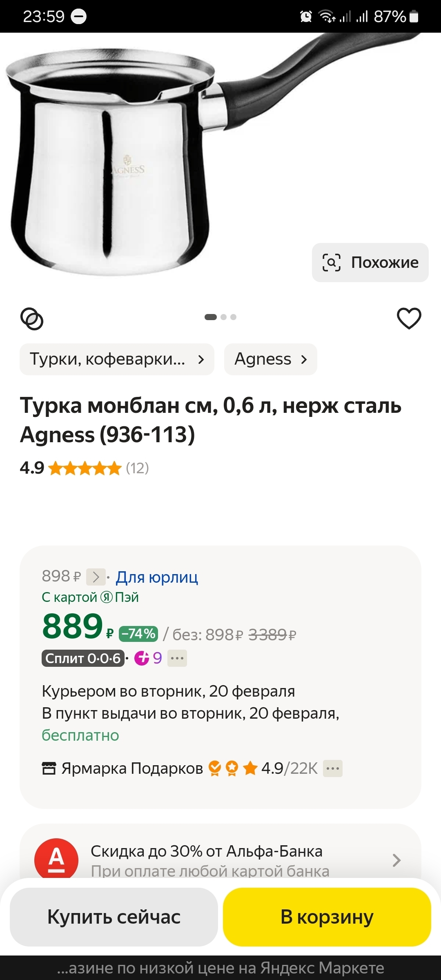Open the Турки, кофеварки category chip
Screen dimensions: 441x980
(x=117, y=359)
